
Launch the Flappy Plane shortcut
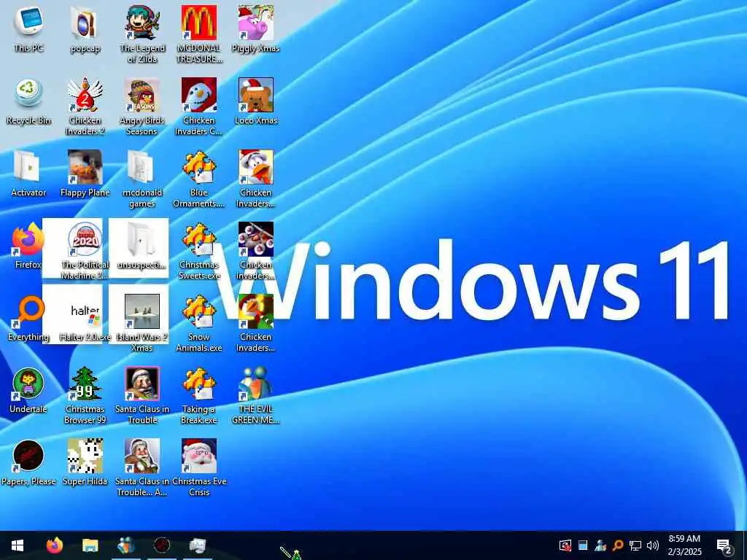(85, 167)
